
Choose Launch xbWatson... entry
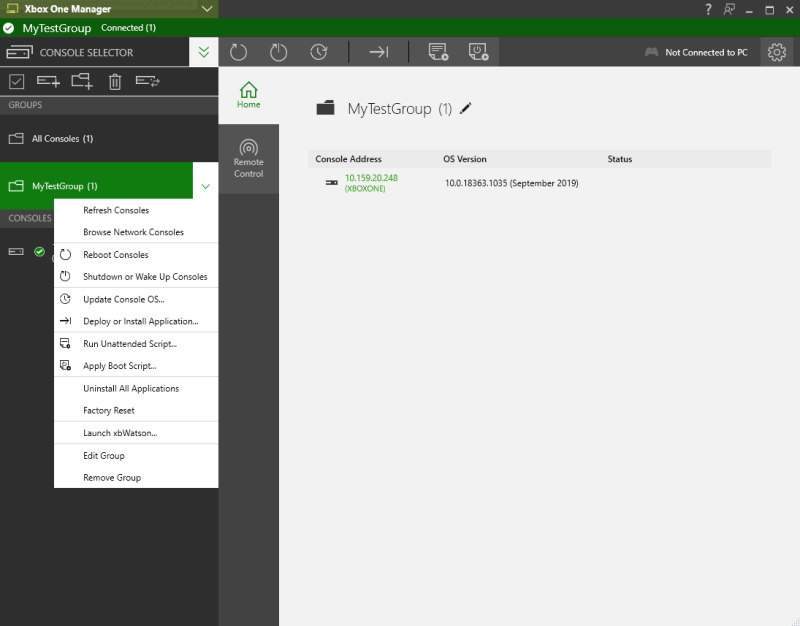coord(136,433)
